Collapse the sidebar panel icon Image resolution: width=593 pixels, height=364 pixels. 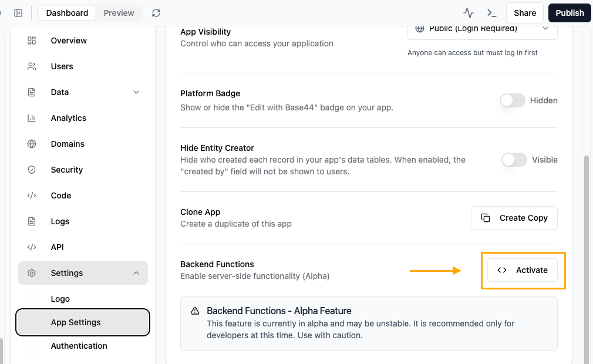[18, 13]
